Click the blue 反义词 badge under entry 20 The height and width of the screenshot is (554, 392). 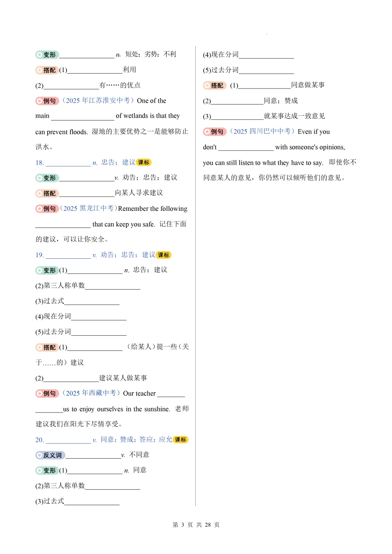tap(51, 455)
